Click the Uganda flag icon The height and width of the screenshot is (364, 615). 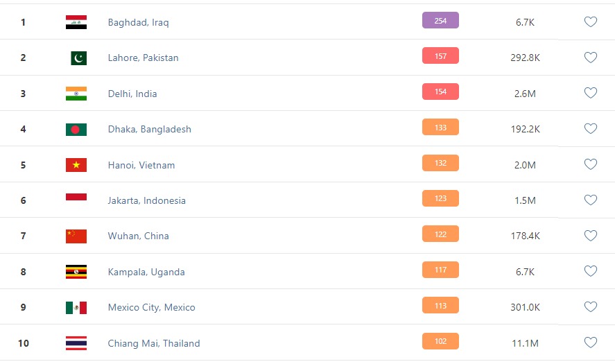point(76,272)
